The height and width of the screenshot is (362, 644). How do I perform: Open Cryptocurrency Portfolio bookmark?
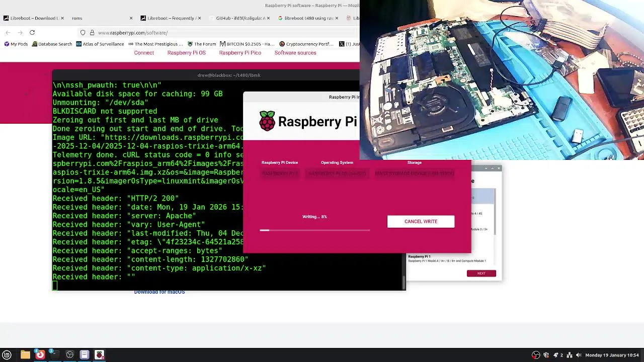[x=306, y=44]
